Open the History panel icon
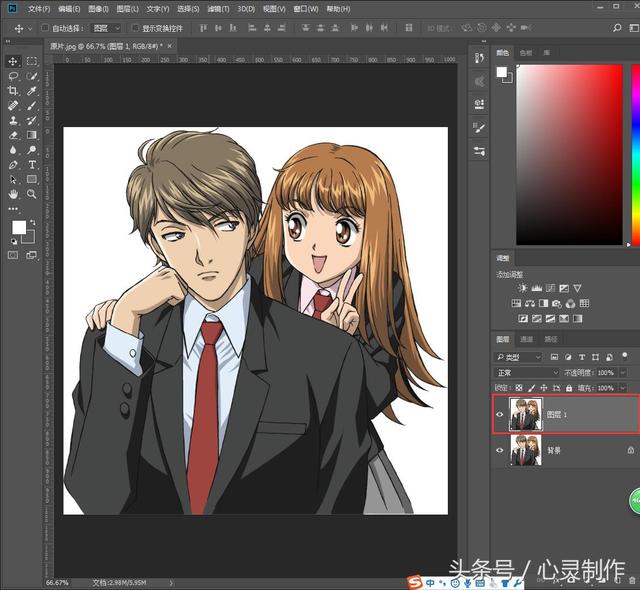Image resolution: width=640 pixels, height=590 pixels. tap(479, 58)
